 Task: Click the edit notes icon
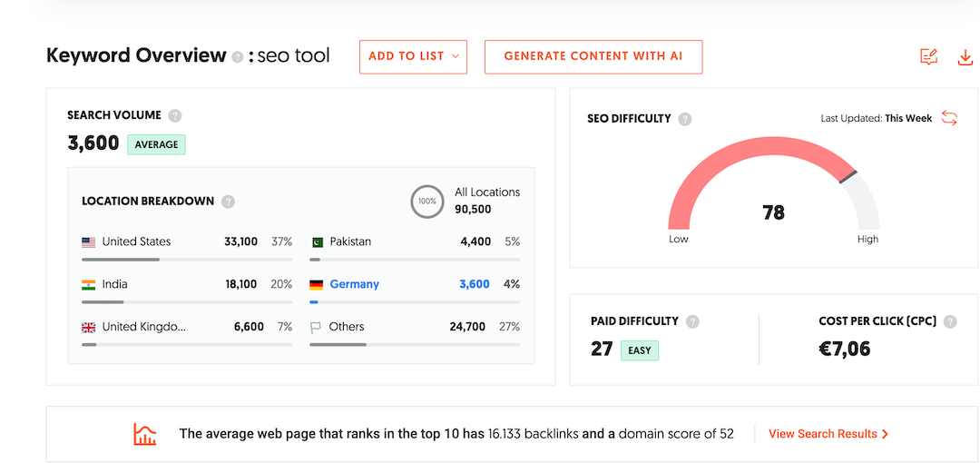[928, 57]
